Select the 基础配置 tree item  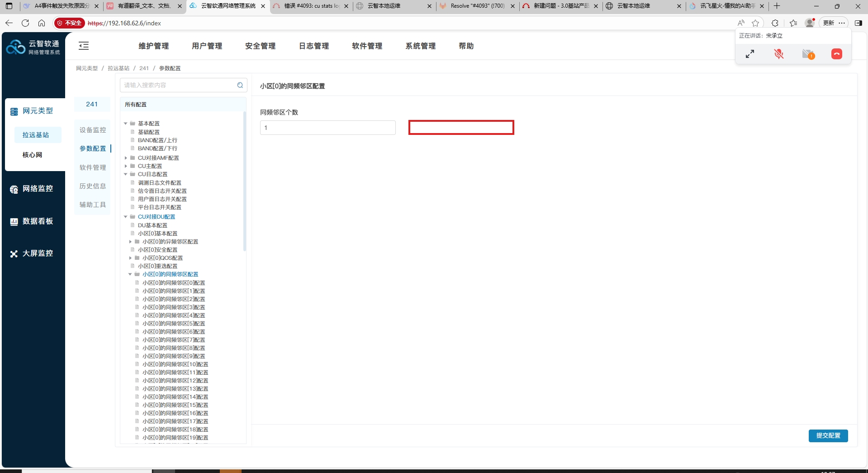click(x=149, y=132)
